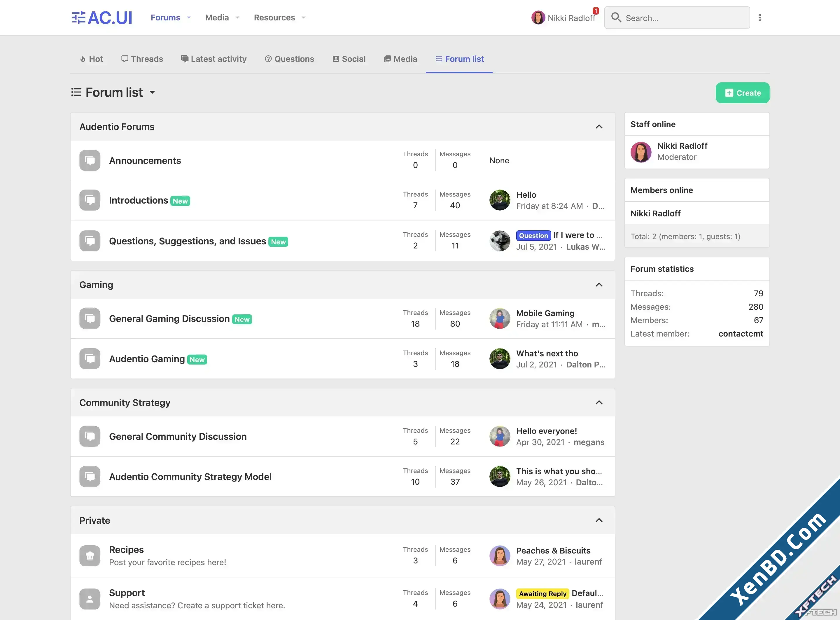Expand the Media nav dropdown arrow
This screenshot has height=620, width=840.
(237, 17)
